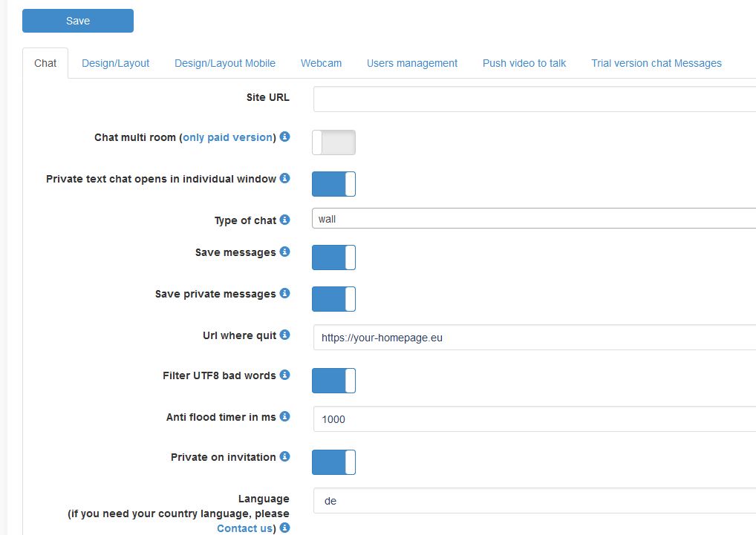The height and width of the screenshot is (535, 756).
Task: Click info icon next to Anti flood timer
Action: (x=285, y=416)
